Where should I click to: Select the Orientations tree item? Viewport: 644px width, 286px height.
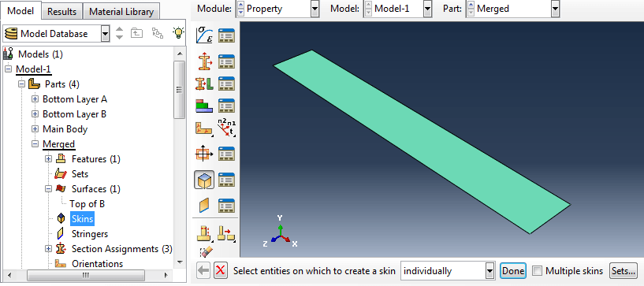[x=97, y=263]
